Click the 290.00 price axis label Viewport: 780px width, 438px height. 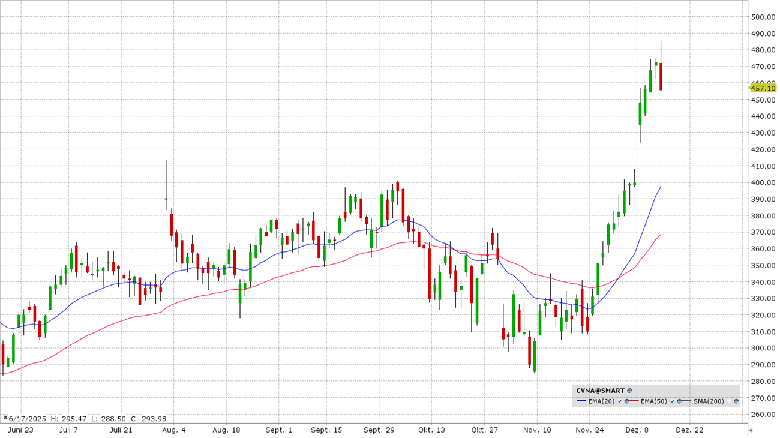point(764,364)
